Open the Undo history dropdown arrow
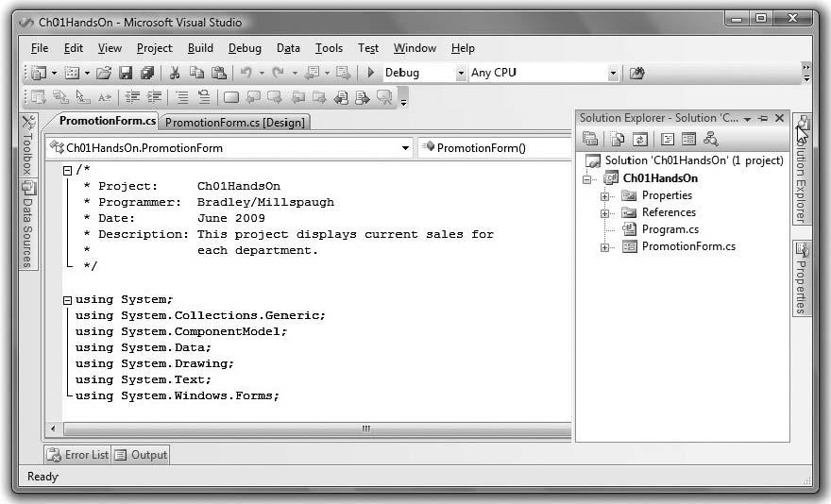Screen dimensions: 831x504 click(x=262, y=73)
